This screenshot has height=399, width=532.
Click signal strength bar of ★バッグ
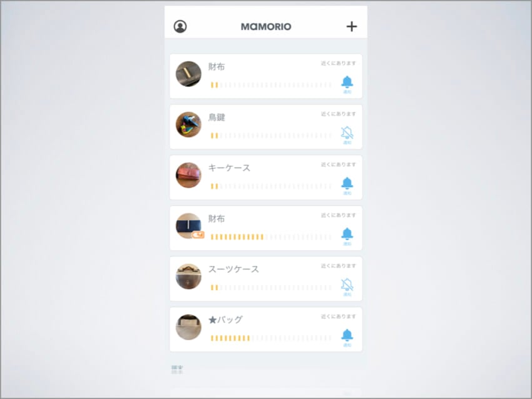270,338
